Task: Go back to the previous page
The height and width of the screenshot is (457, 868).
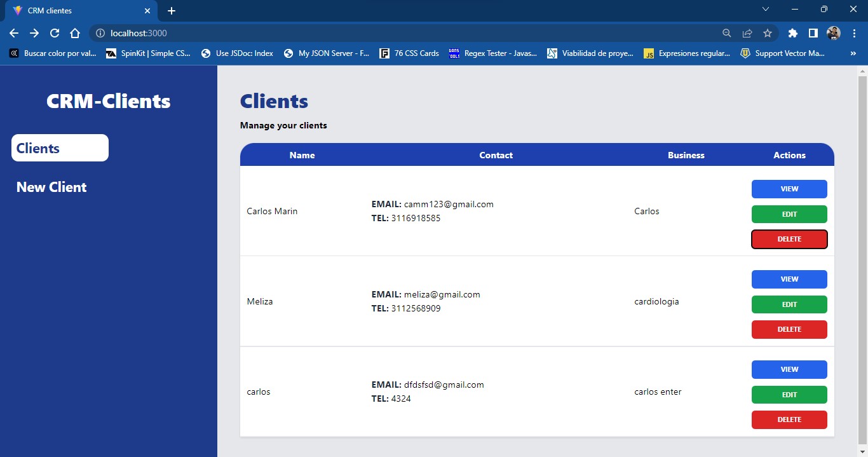Action: tap(13, 33)
